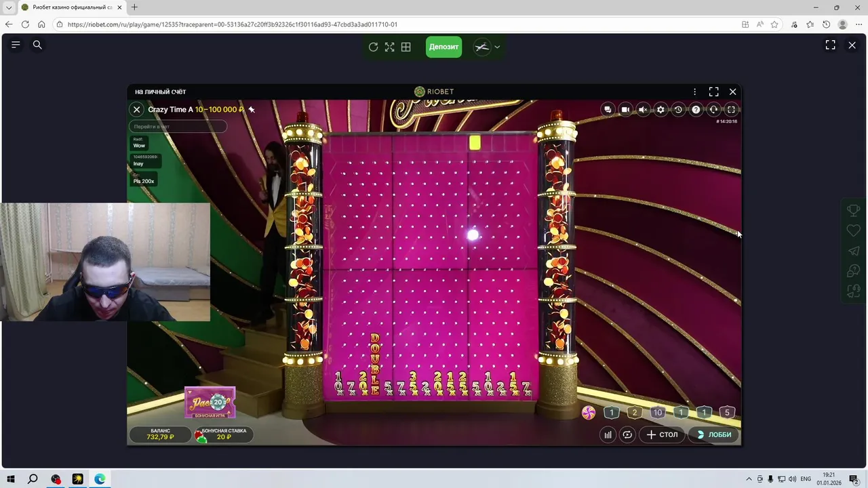Open the statistics bar chart icon
Viewport: 868px width, 488px height.
click(x=608, y=434)
